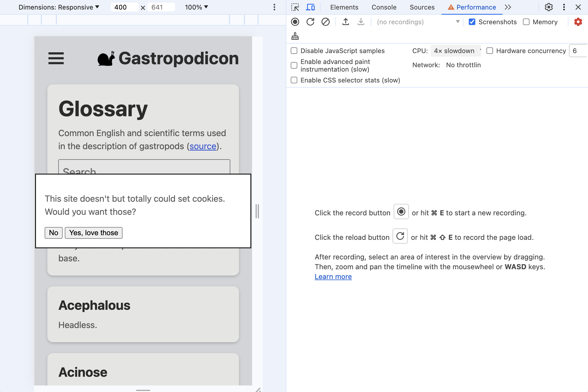Switch to the Console tab
The width and height of the screenshot is (588, 392).
coord(383,7)
